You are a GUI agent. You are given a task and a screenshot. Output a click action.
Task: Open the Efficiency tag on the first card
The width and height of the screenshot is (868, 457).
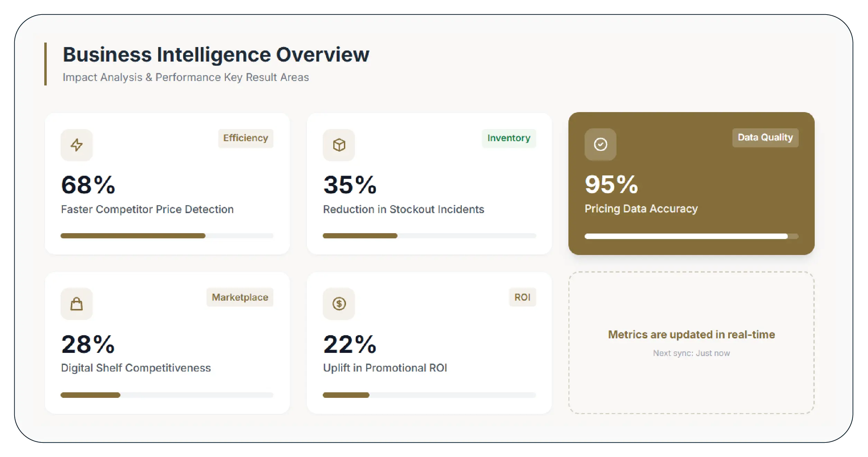(246, 138)
